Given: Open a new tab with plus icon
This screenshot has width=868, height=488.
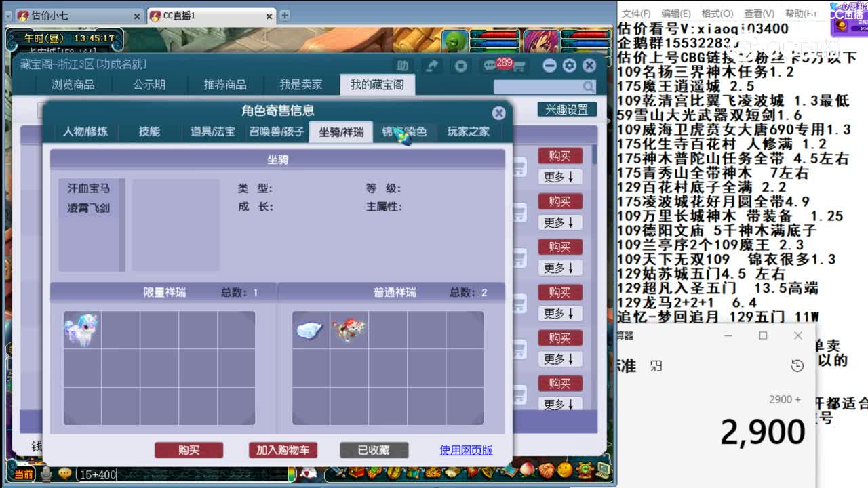Looking at the screenshot, I should point(285,15).
